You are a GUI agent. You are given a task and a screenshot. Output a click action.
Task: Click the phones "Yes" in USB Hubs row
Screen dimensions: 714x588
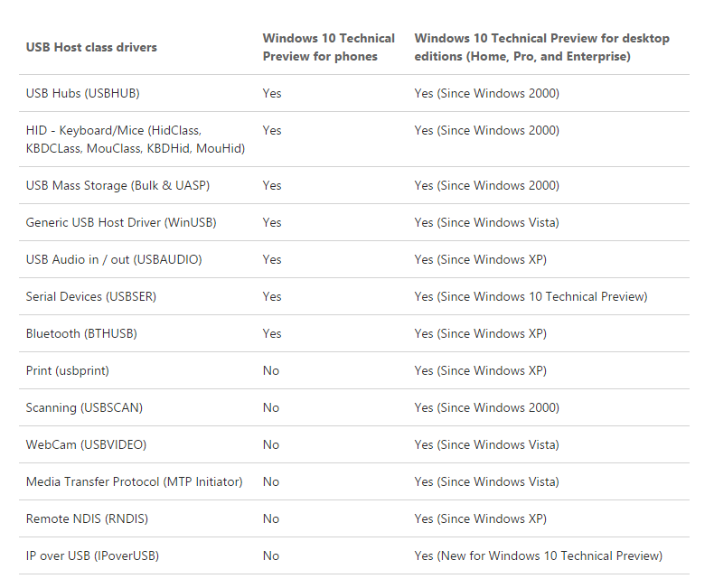coord(272,93)
